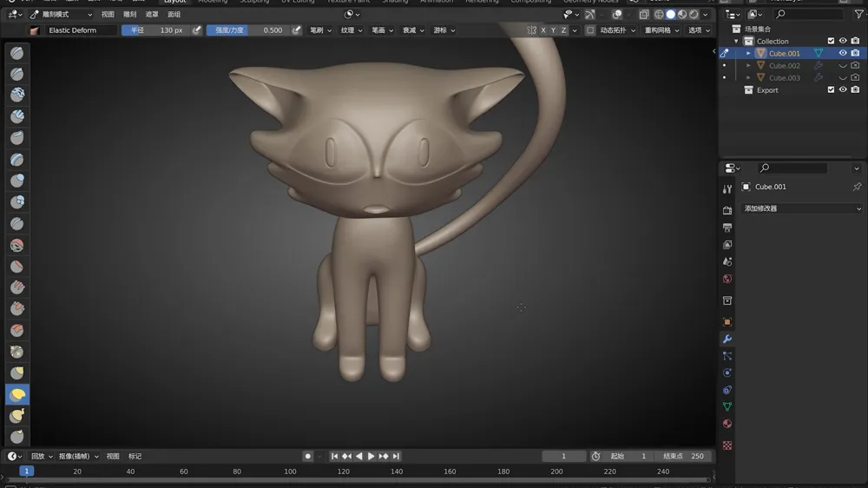The width and height of the screenshot is (868, 488).
Task: Open the 选项 options popover
Action: [x=699, y=30]
